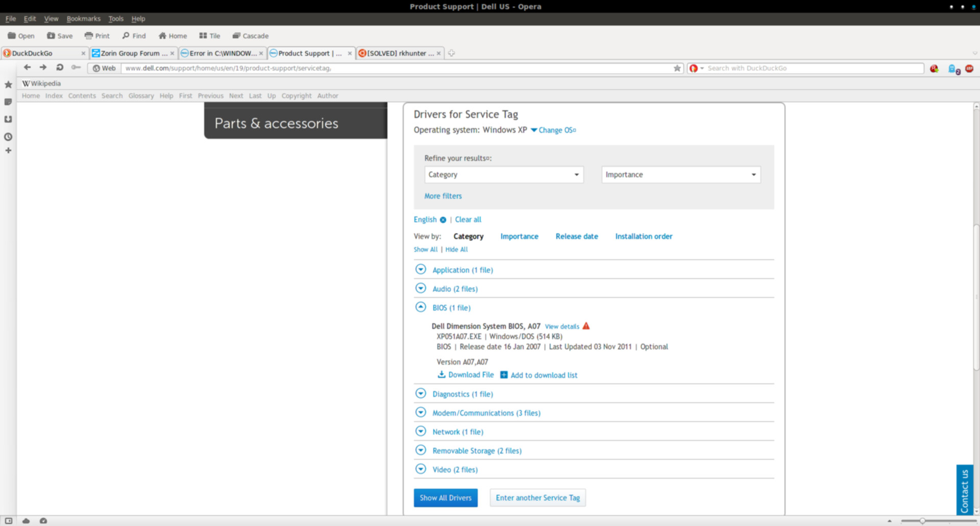Expand the Network (1 file) section
Screen dimensions: 980x526
421,431
